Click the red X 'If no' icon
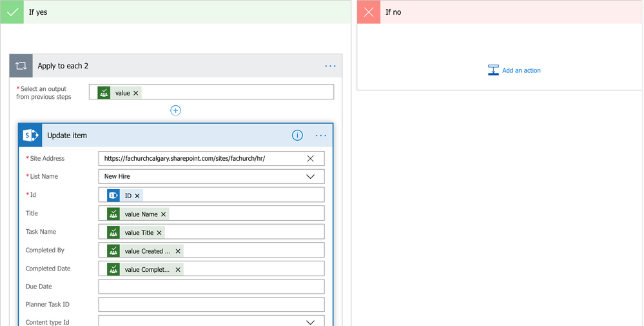The width and height of the screenshot is (644, 326). pyautogui.click(x=369, y=12)
